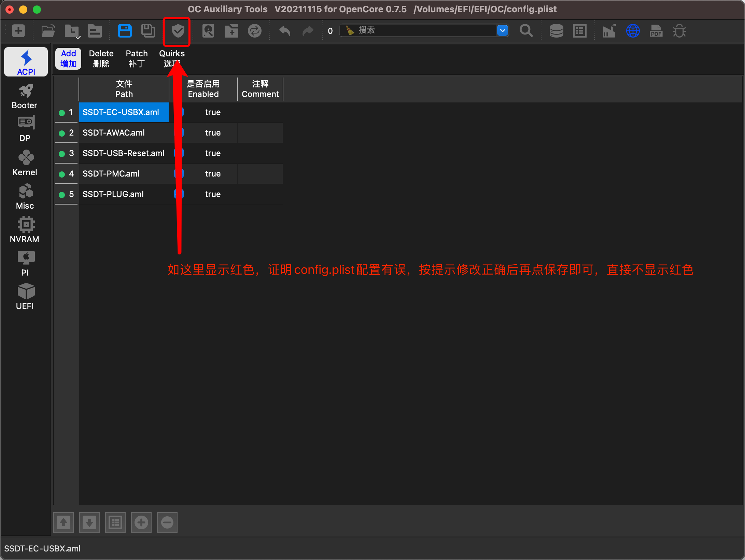Click the open directory folder icon
The height and width of the screenshot is (560, 745).
pos(95,31)
